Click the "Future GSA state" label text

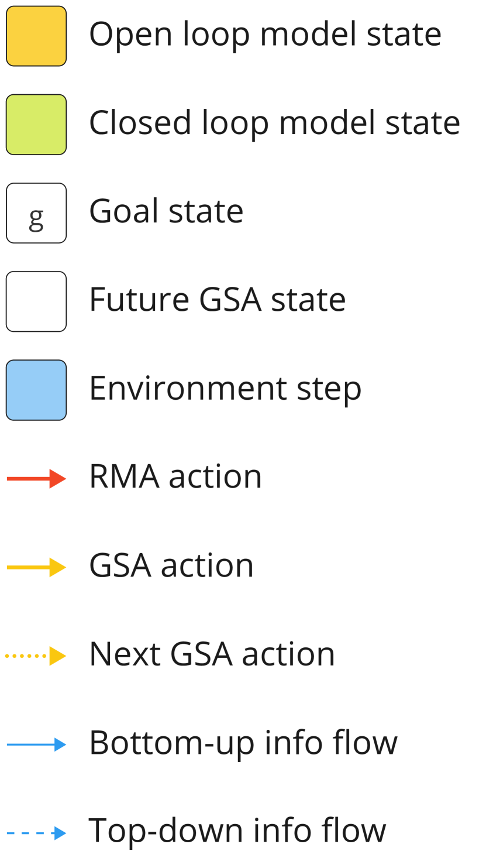click(x=217, y=300)
